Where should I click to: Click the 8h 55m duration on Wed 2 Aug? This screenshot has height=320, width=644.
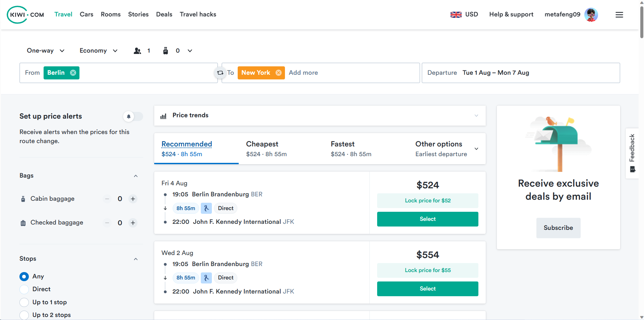point(186,278)
